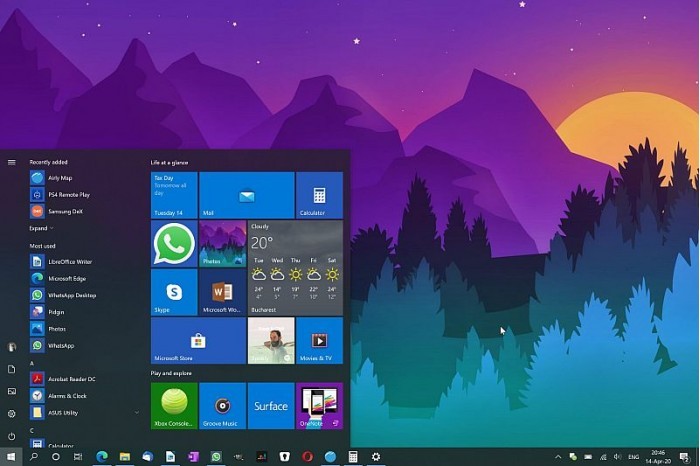The height and width of the screenshot is (466, 700).
Task: Click the taskbar clock and date
Action: (x=658, y=456)
